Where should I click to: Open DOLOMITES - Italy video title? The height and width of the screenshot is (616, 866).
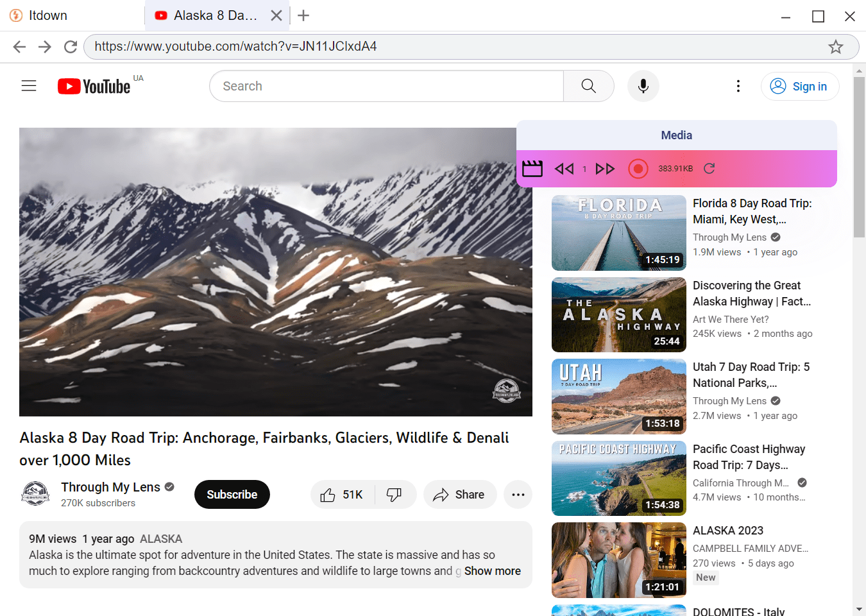(x=739, y=612)
